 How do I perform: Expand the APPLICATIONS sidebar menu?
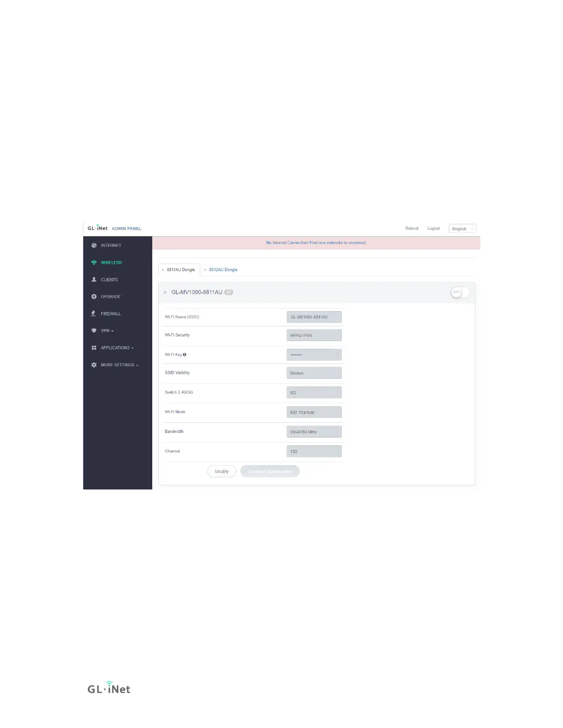pos(117,348)
